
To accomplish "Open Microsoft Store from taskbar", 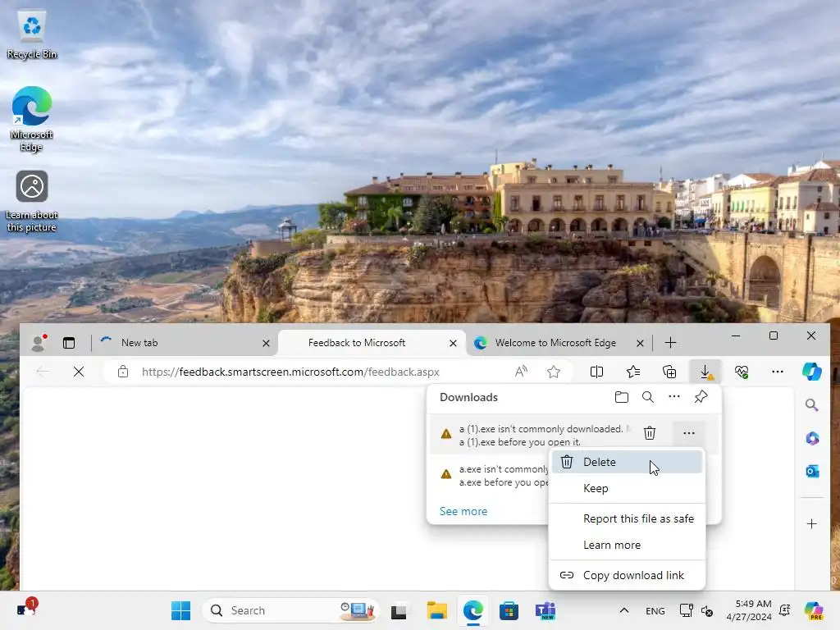I will pos(509,610).
